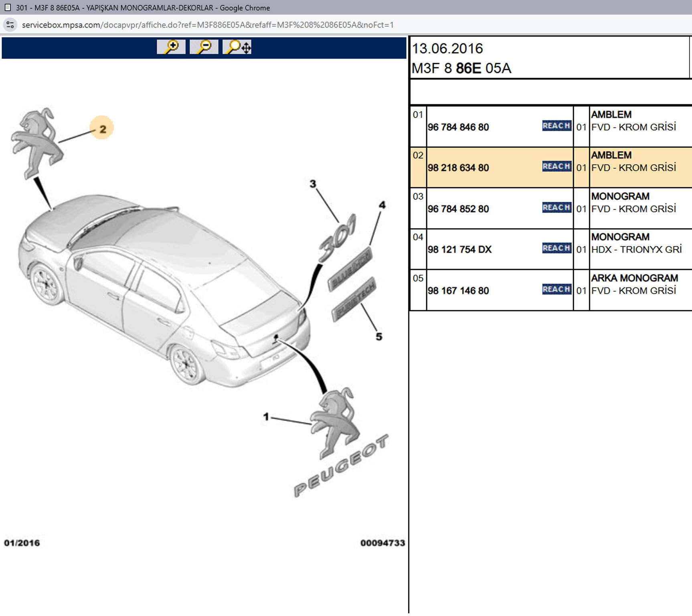Click part number 96 784 846 80

click(458, 127)
